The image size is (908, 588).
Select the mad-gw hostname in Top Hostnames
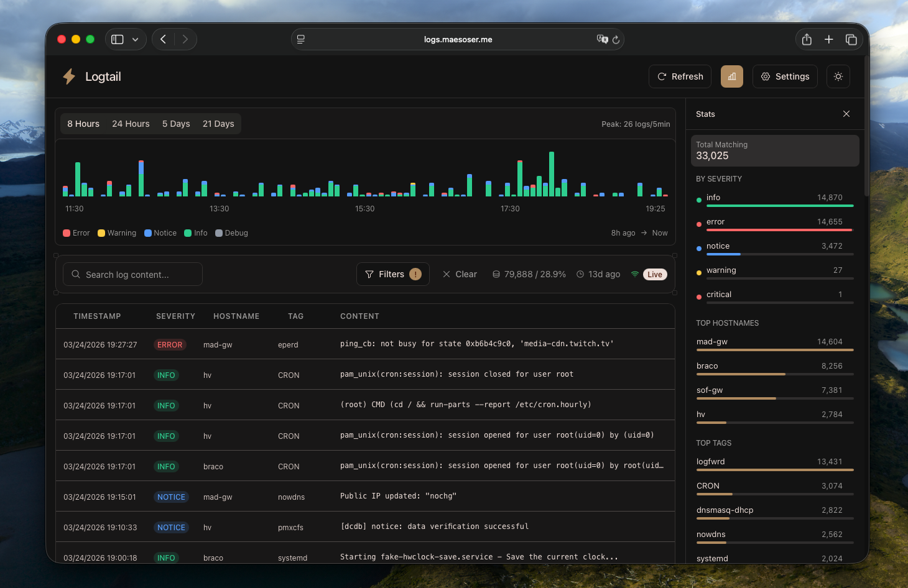click(775, 344)
